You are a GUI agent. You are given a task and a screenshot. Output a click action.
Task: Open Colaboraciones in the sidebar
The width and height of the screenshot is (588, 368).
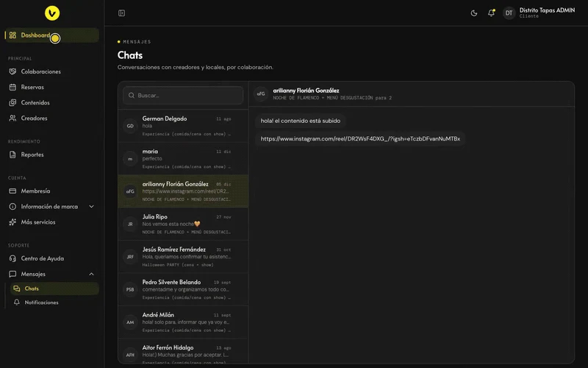[41, 71]
